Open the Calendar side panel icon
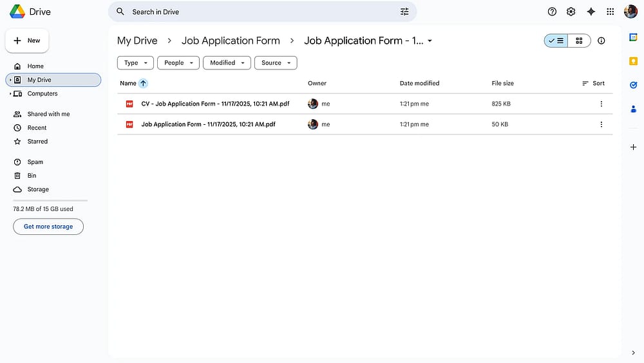Screen dimensions: 644x363 click(633, 37)
